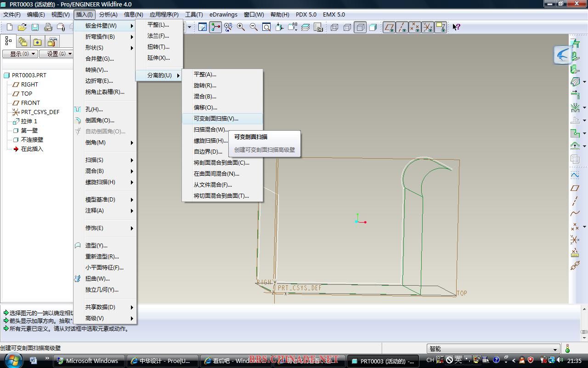Open the view manager icon
The height and width of the screenshot is (368, 588).
318,27
